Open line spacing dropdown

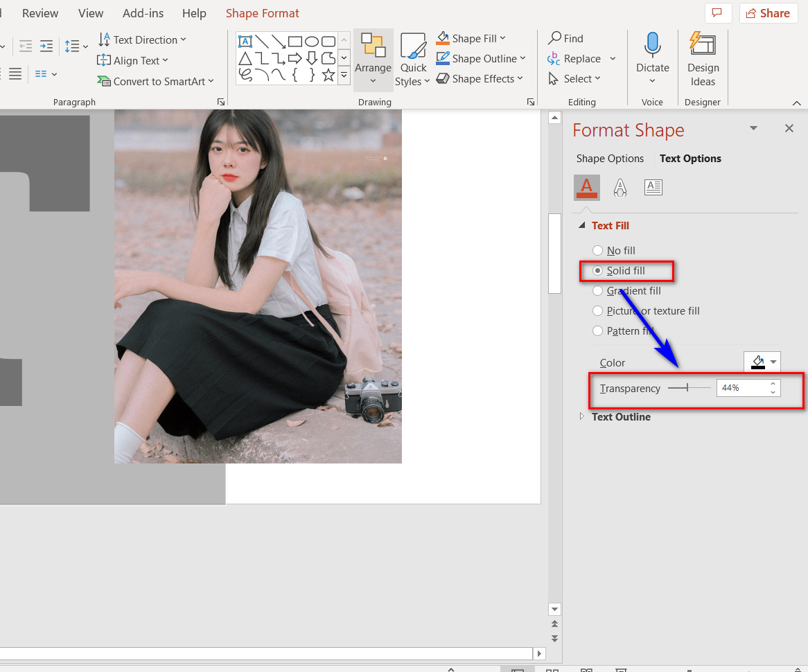(x=76, y=46)
